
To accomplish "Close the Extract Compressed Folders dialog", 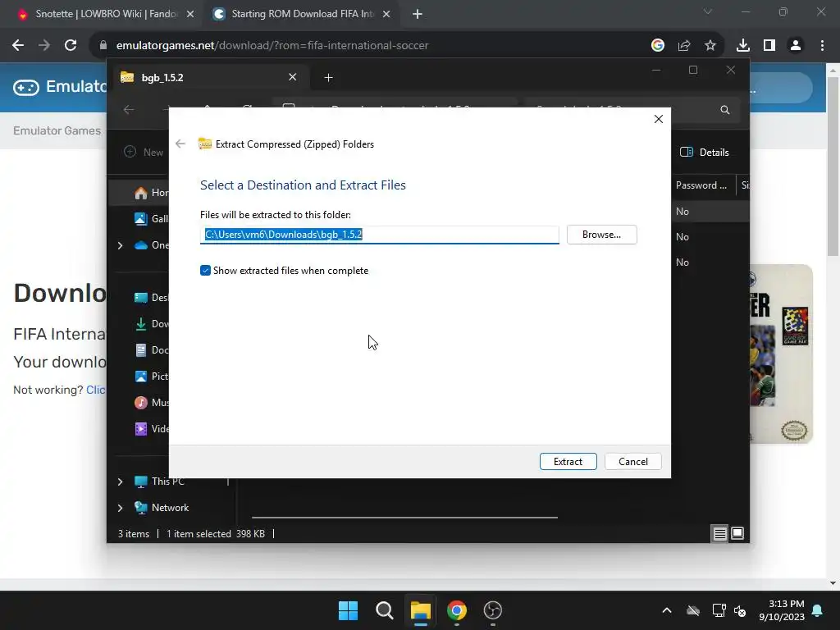I will tap(659, 119).
